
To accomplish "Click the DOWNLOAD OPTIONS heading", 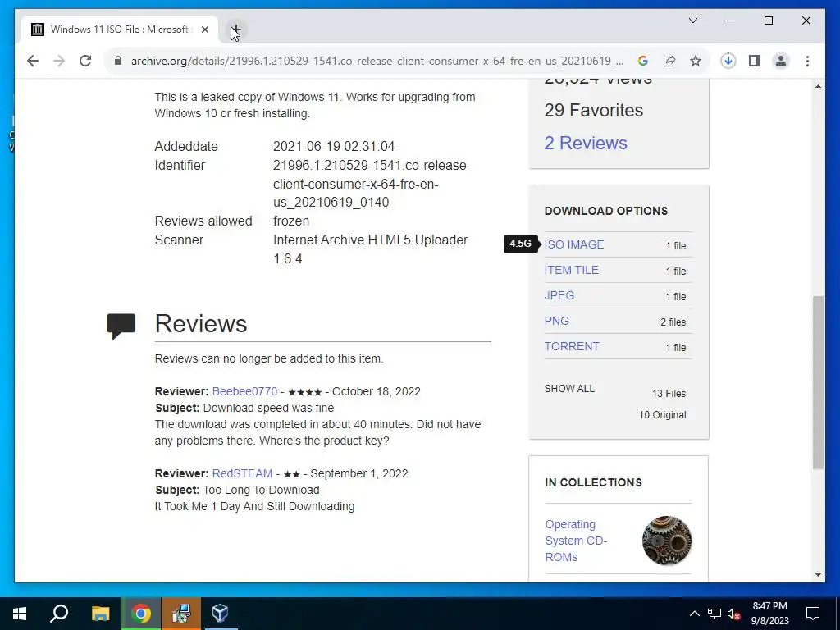I will pos(606,211).
